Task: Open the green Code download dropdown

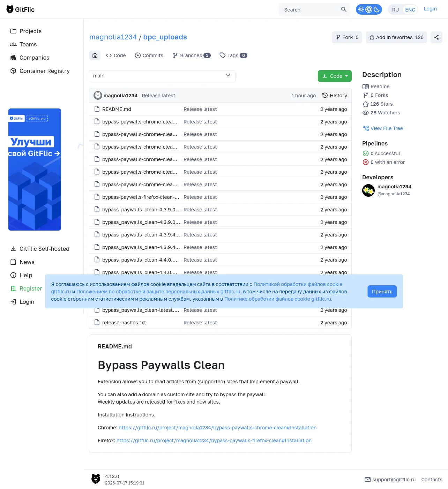Action: (335, 76)
